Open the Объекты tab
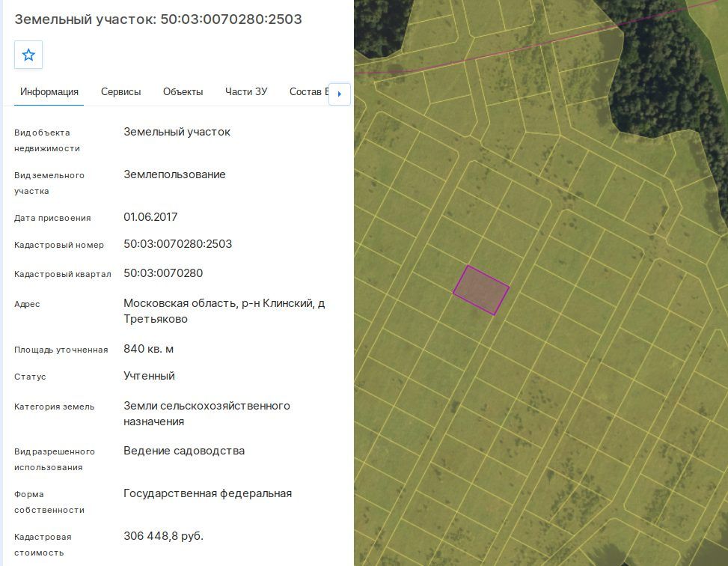The height and width of the screenshot is (566, 728). (x=183, y=91)
